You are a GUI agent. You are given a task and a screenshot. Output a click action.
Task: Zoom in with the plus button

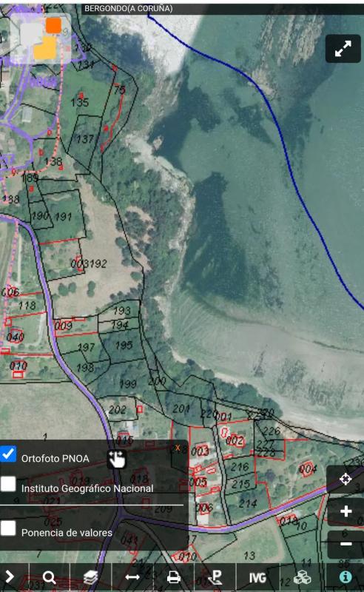coord(346,511)
